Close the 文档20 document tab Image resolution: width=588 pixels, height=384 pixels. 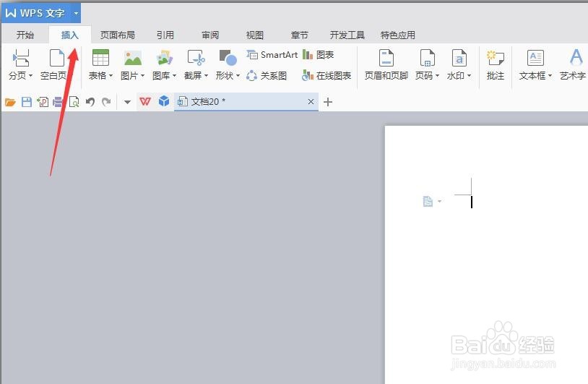pos(311,102)
